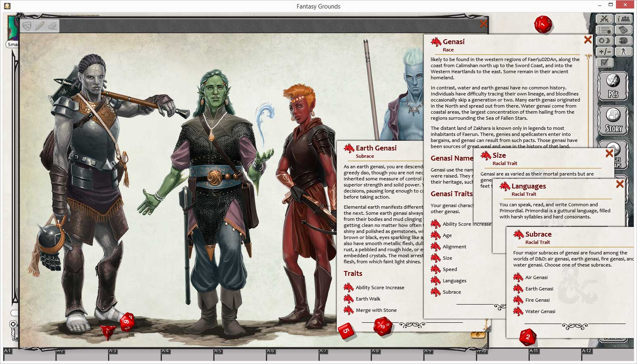The width and height of the screenshot is (637, 364).
Task: Open the color palette icon
Action: [623, 41]
